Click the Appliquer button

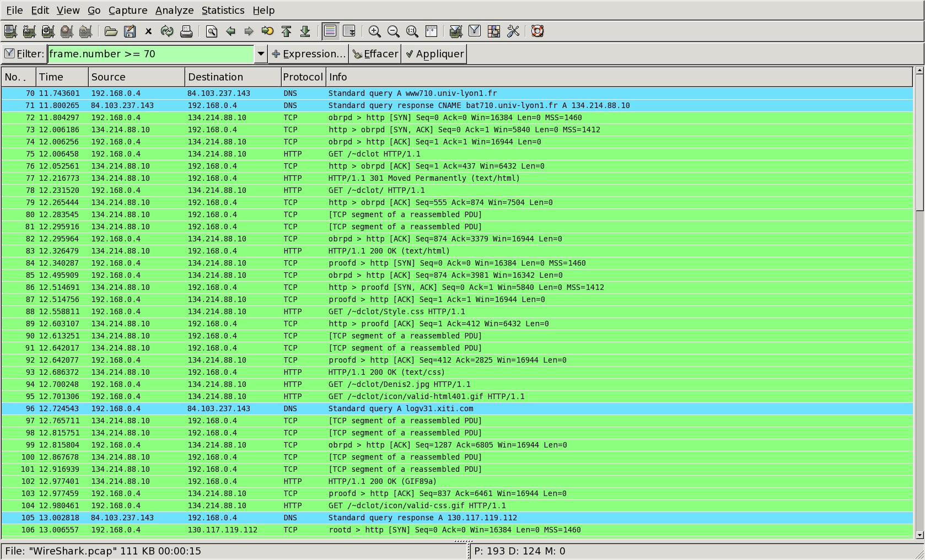tap(434, 54)
